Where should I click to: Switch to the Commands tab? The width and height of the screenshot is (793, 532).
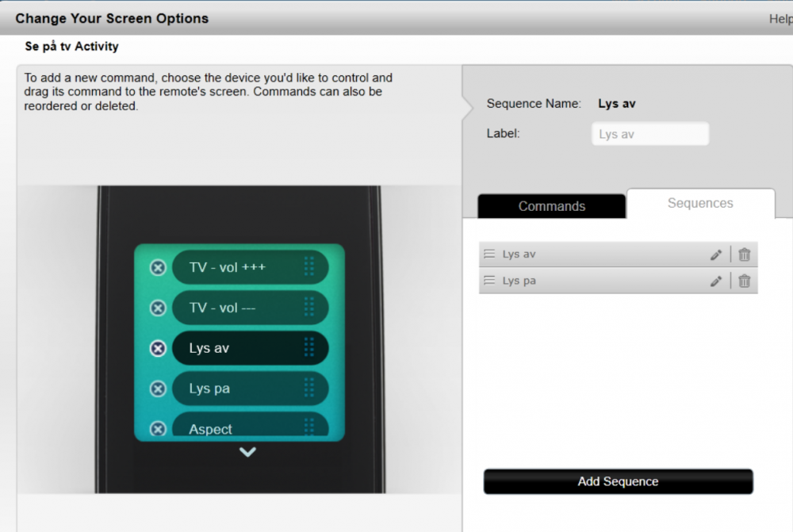(x=551, y=206)
